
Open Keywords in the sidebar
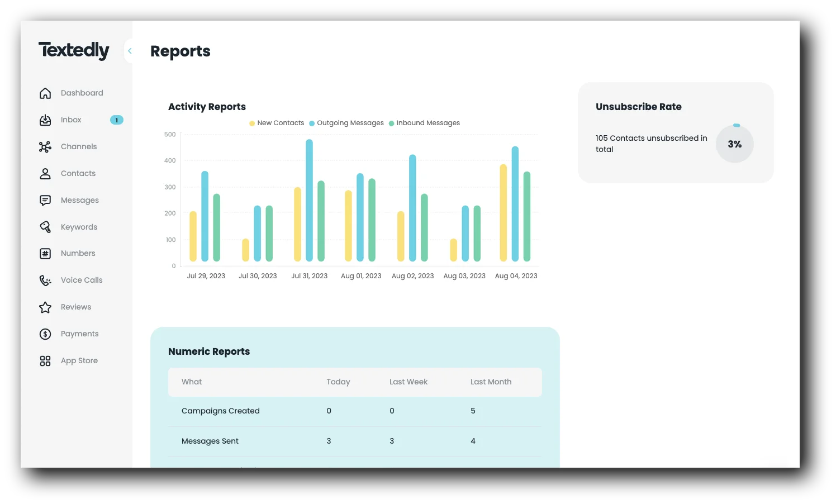click(x=79, y=227)
